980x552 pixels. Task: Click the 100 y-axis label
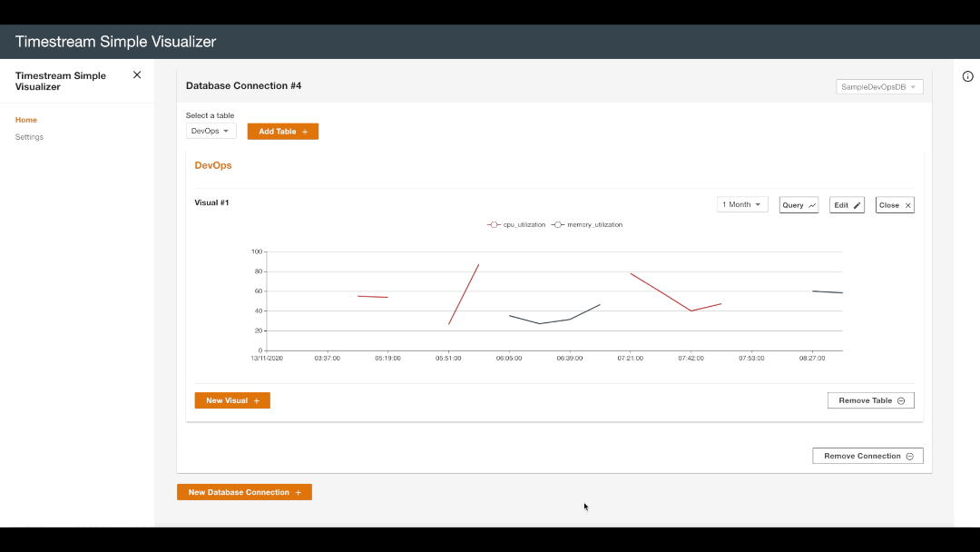[257, 251]
